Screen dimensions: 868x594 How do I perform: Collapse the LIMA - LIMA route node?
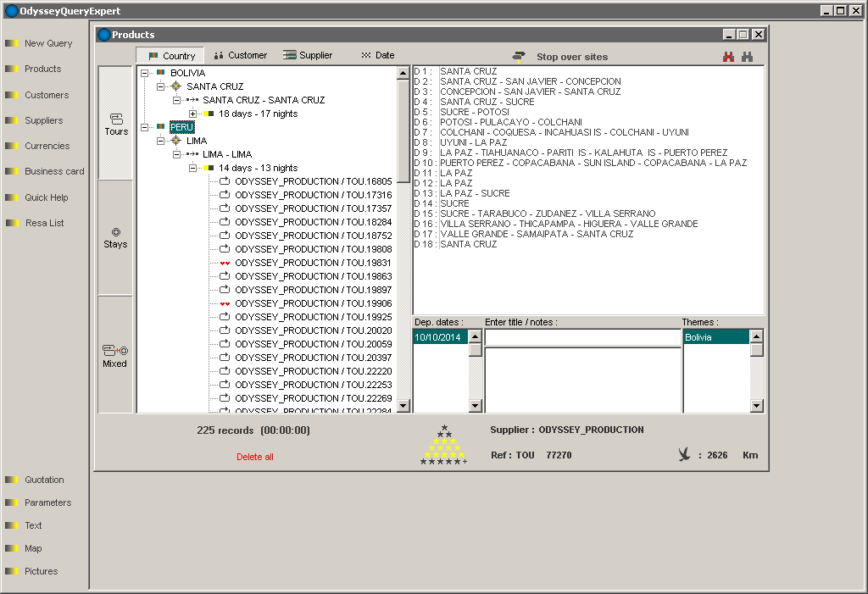pyautogui.click(x=177, y=154)
